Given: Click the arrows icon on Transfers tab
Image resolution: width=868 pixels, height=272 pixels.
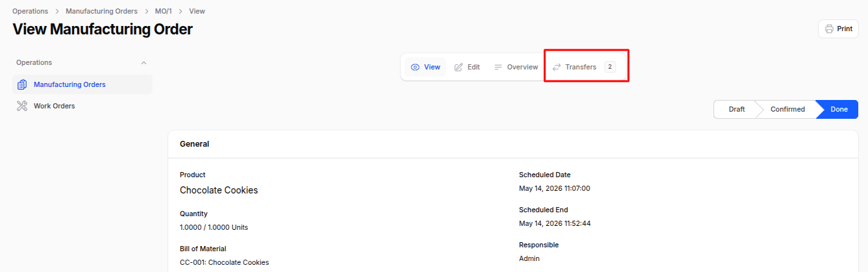Looking at the screenshot, I should click(x=556, y=67).
